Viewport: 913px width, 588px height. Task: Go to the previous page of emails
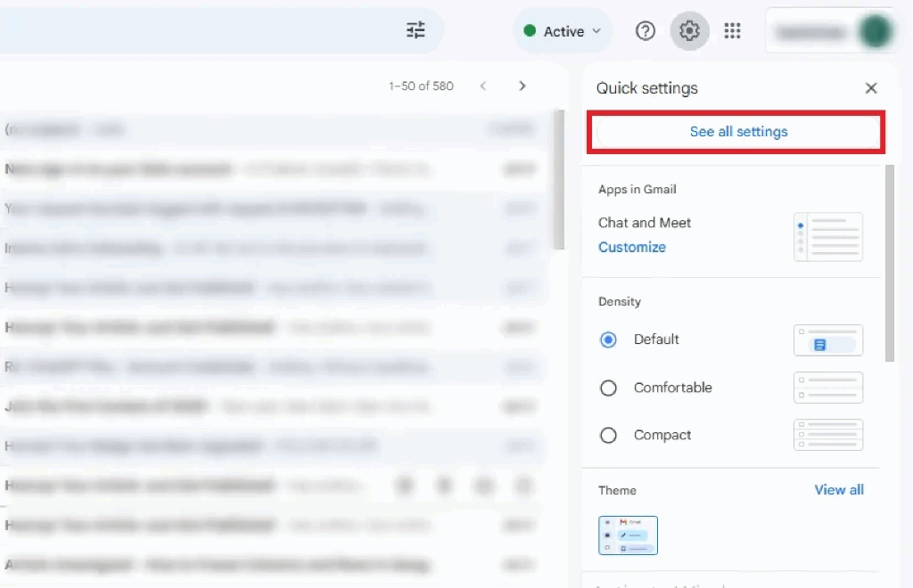[x=483, y=86]
